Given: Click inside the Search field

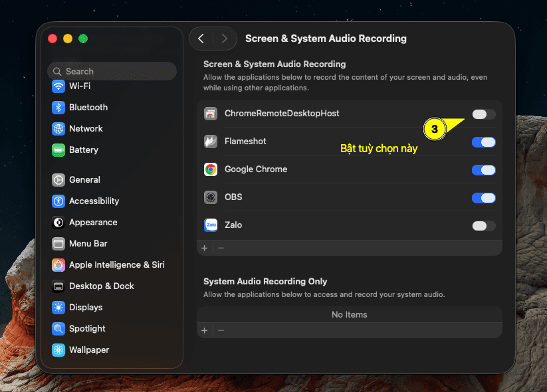Looking at the screenshot, I should tap(112, 71).
